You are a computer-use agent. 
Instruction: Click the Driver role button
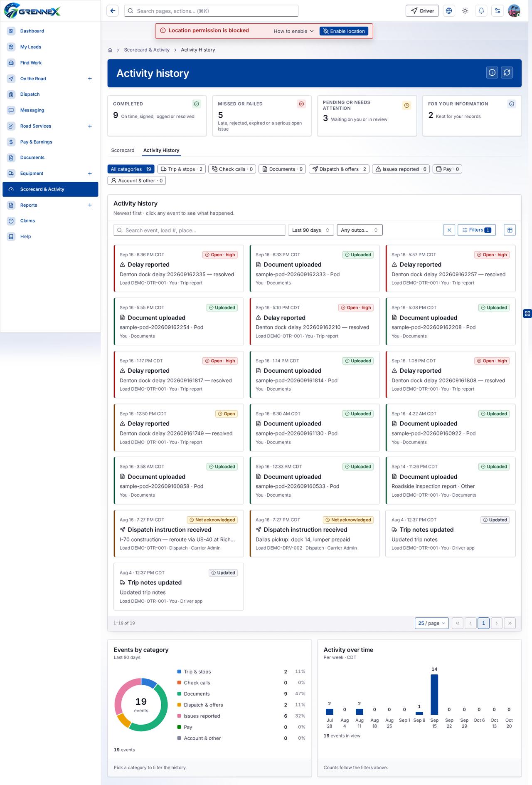[x=422, y=11]
